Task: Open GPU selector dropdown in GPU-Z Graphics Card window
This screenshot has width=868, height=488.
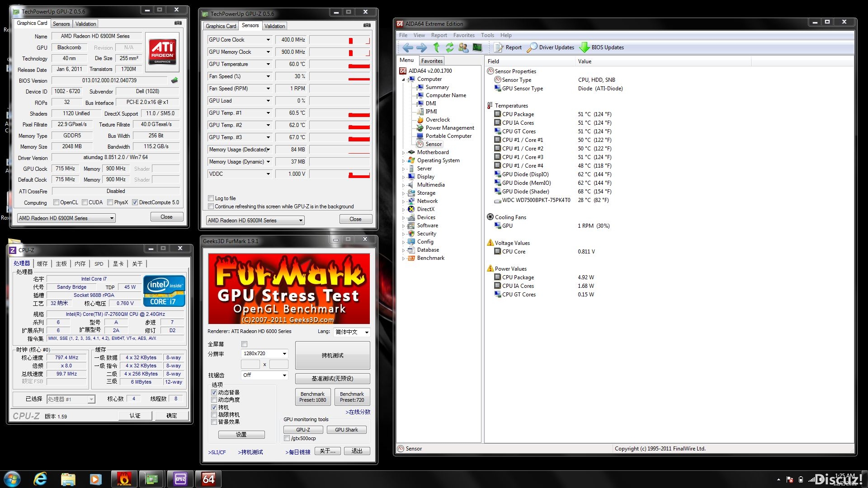Action: (66, 218)
